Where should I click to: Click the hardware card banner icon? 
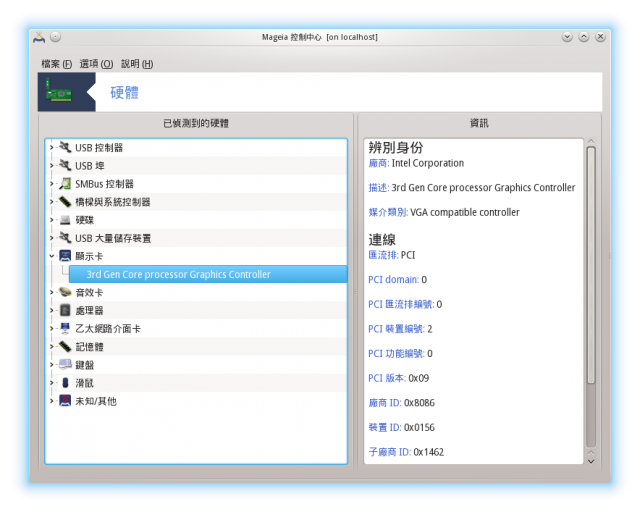(58, 92)
